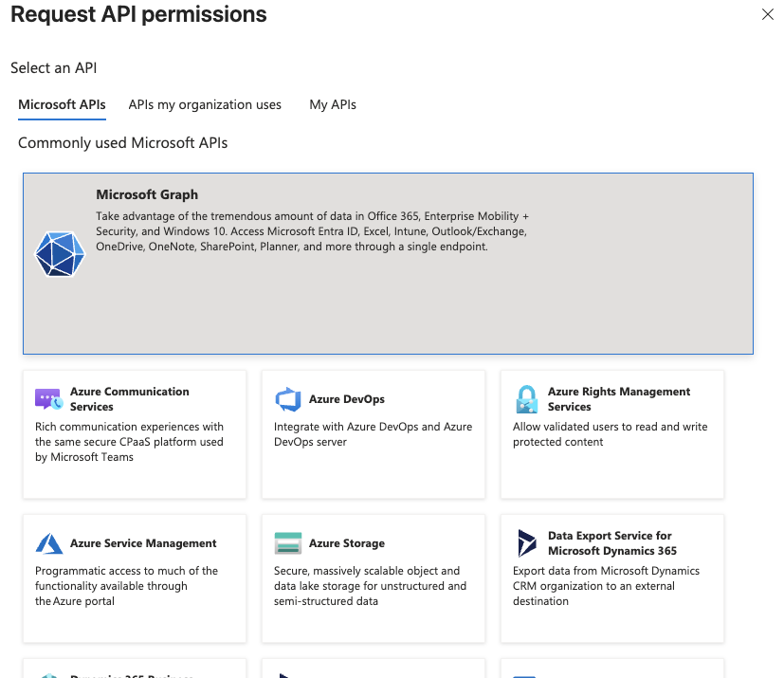Open the My APIs tab
This screenshot has width=784, height=678.
(333, 104)
